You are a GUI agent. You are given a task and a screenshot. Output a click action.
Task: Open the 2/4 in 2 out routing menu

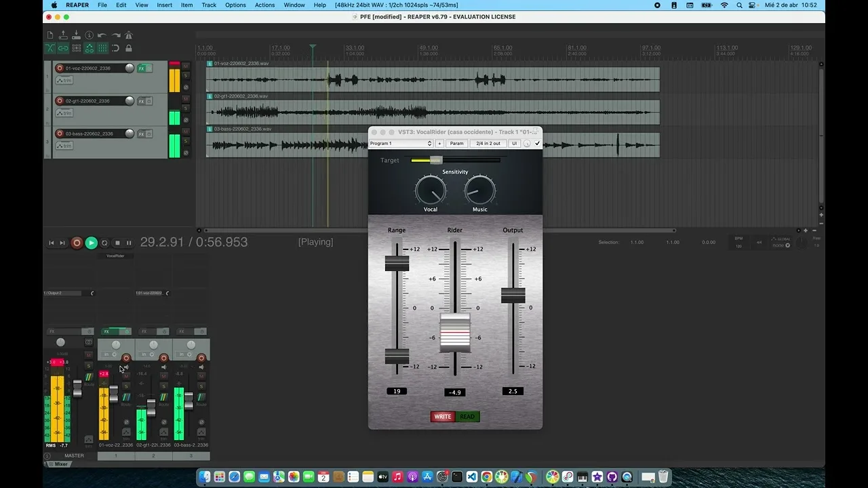tap(488, 144)
